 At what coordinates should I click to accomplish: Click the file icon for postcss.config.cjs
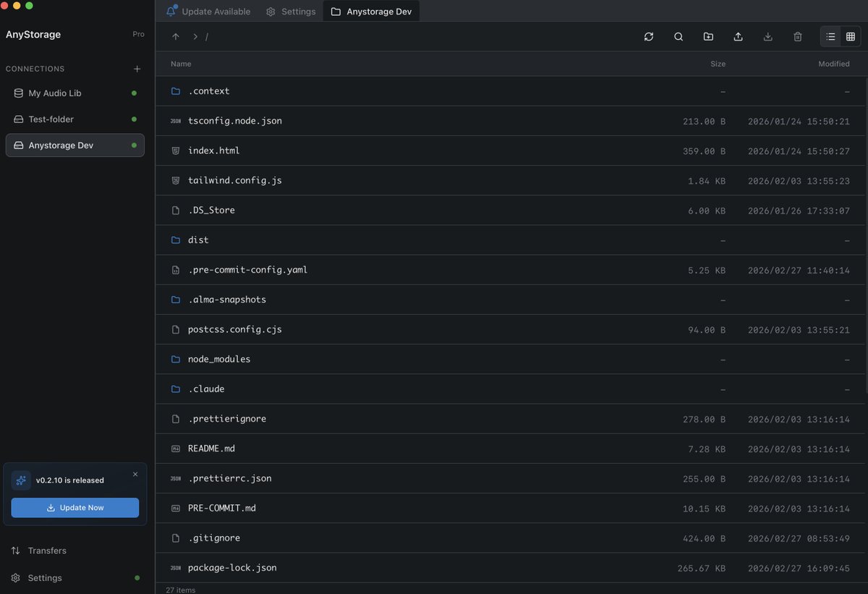tap(175, 329)
